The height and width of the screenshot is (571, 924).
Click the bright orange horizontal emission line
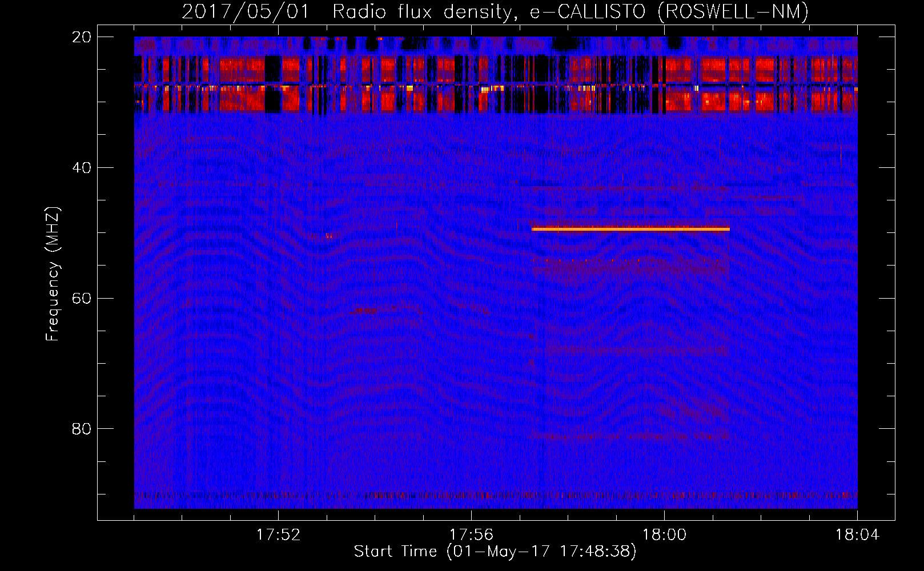(630, 229)
